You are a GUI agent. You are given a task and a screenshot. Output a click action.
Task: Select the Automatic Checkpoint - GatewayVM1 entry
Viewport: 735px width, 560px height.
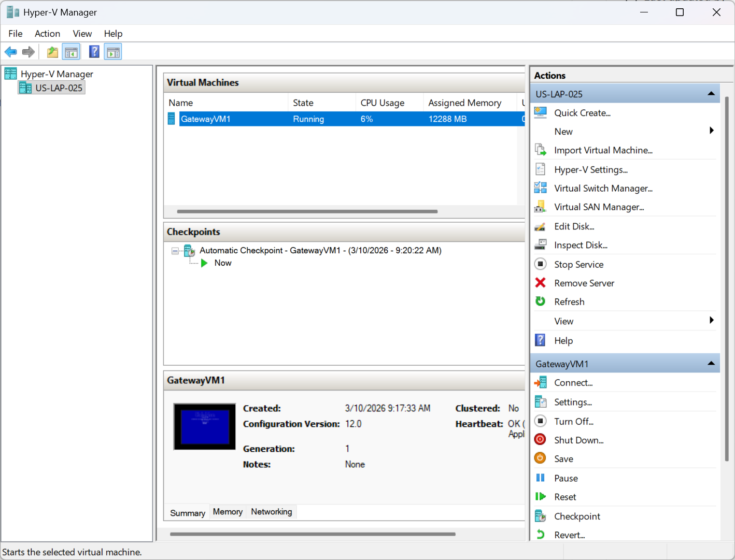click(320, 251)
